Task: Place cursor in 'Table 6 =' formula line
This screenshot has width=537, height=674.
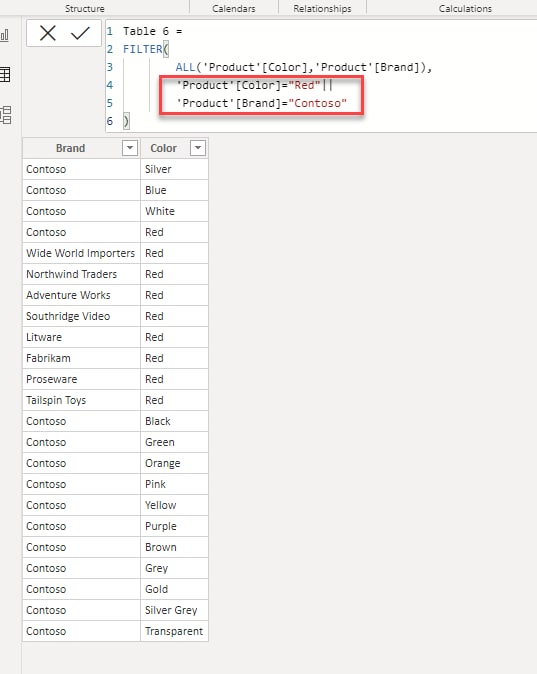Action: tap(153, 31)
